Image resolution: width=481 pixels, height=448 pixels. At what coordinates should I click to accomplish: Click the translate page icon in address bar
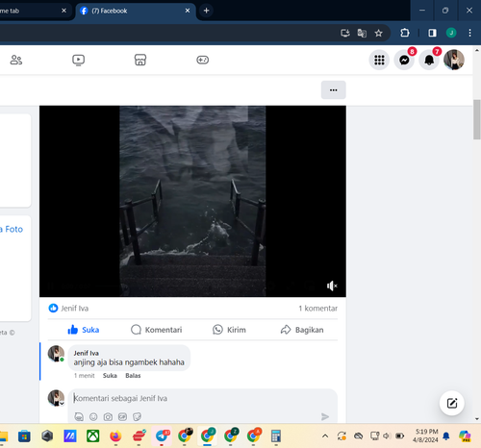coord(362,33)
